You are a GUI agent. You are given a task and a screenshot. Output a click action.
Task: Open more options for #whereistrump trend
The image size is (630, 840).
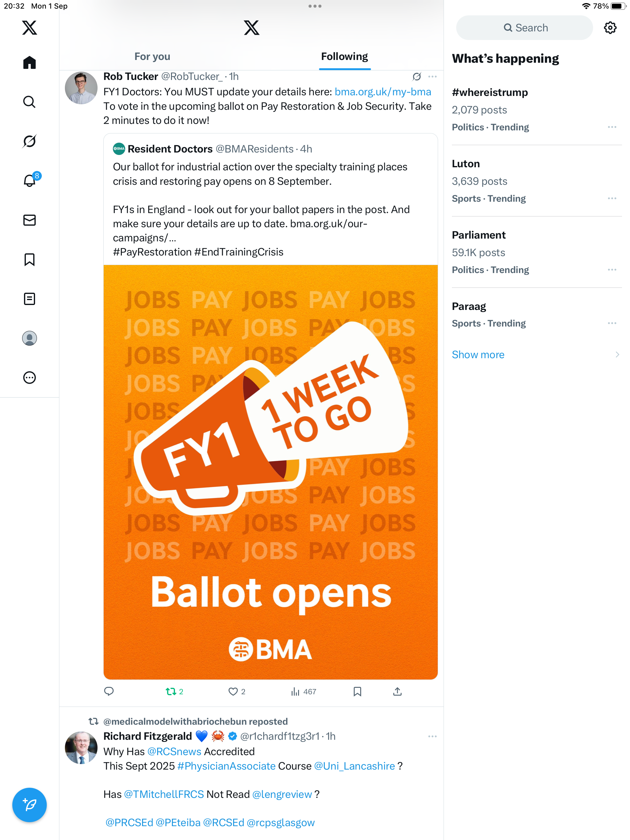tap(612, 127)
